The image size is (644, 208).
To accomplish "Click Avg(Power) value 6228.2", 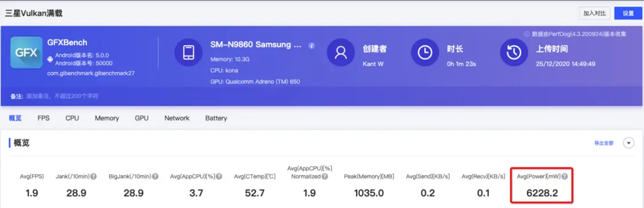I will point(542,193).
